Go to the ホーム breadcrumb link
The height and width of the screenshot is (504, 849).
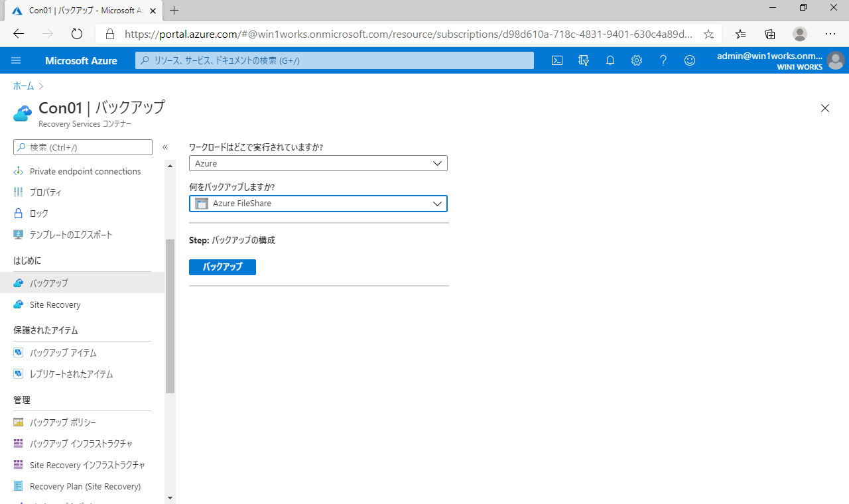click(23, 86)
